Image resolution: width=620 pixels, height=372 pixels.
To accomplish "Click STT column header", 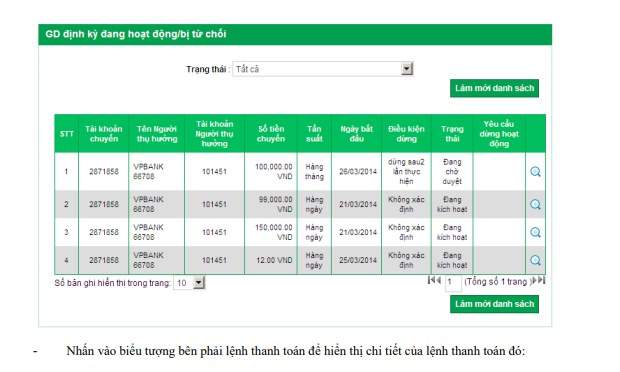I will 66,134.
